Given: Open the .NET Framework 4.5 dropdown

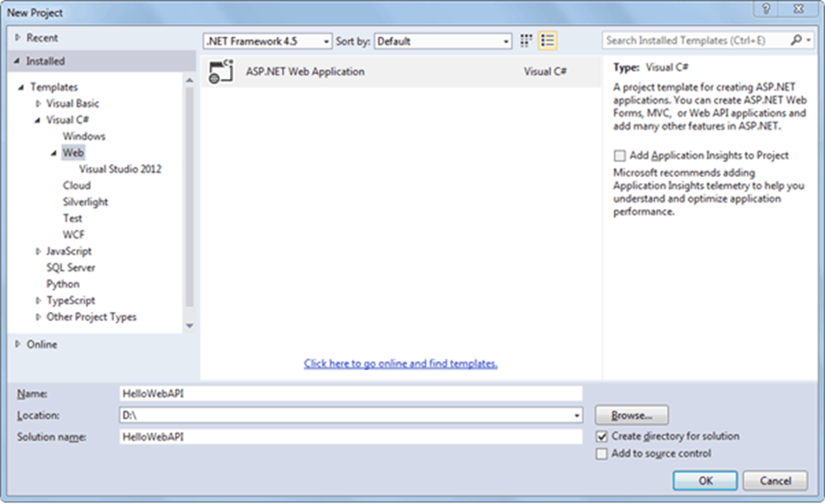Looking at the screenshot, I should click(x=267, y=41).
